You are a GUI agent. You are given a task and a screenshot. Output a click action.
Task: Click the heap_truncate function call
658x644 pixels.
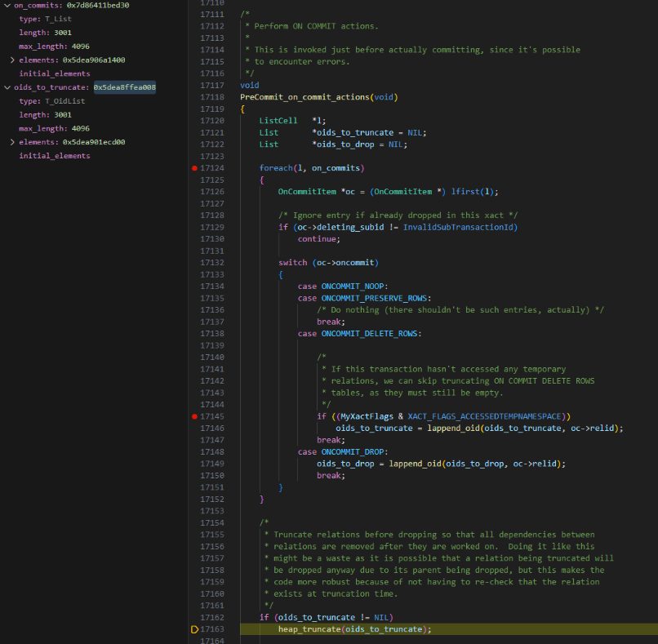(x=311, y=629)
